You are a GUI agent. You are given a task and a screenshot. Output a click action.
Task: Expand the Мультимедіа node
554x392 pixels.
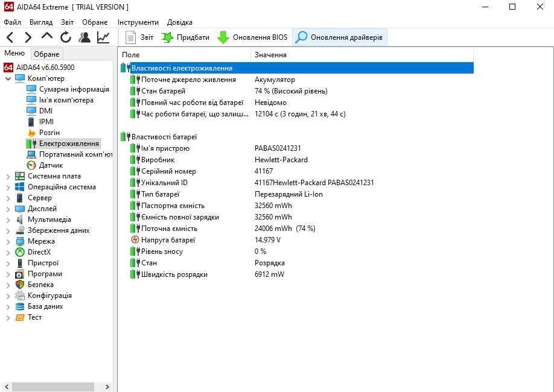pos(8,220)
